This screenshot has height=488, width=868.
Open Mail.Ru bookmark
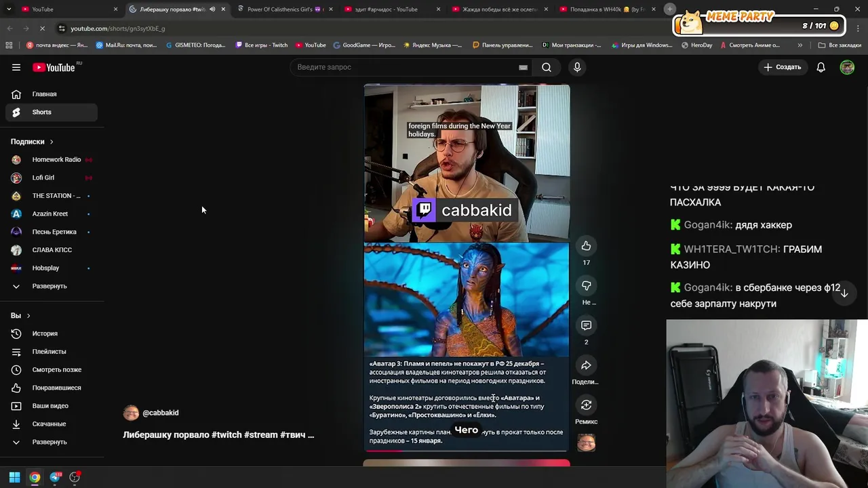tap(127, 45)
